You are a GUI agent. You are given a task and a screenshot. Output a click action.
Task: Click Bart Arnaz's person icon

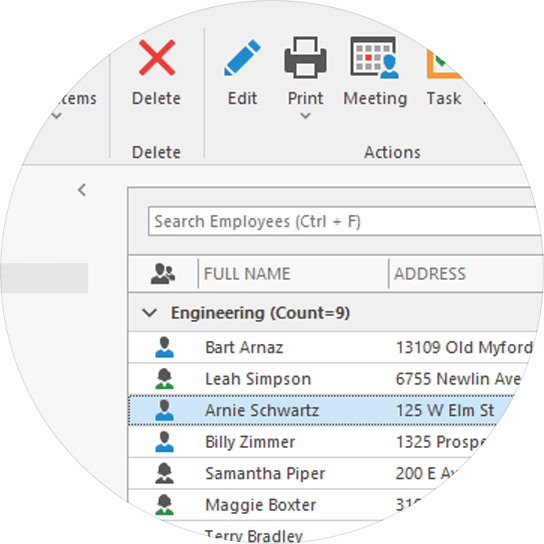pos(164,347)
